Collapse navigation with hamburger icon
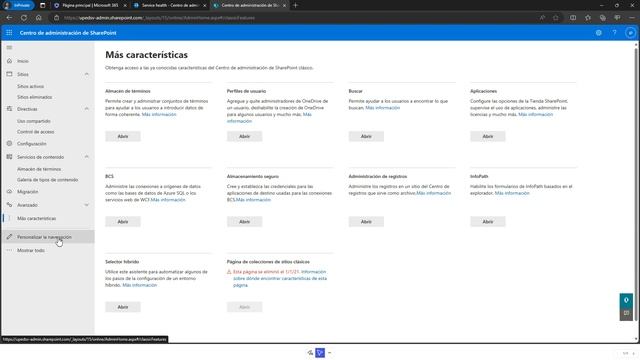Image resolution: width=640 pixels, height=360 pixels. point(9,48)
